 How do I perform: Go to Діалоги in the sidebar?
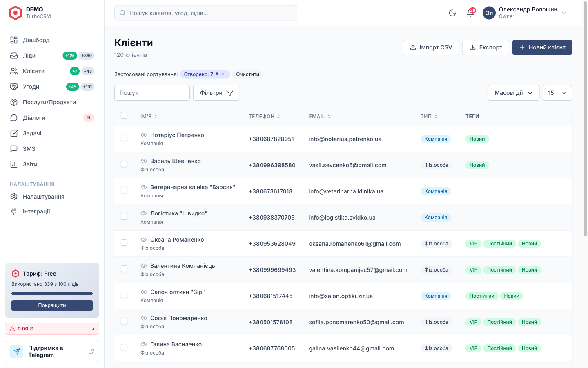coord(52,118)
